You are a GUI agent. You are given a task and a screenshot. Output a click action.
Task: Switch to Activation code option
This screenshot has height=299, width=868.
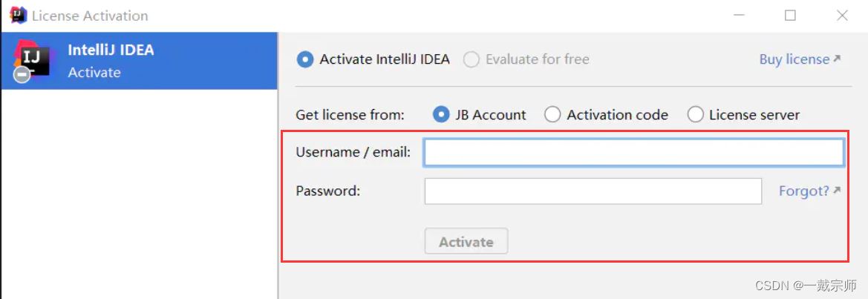[x=606, y=115]
